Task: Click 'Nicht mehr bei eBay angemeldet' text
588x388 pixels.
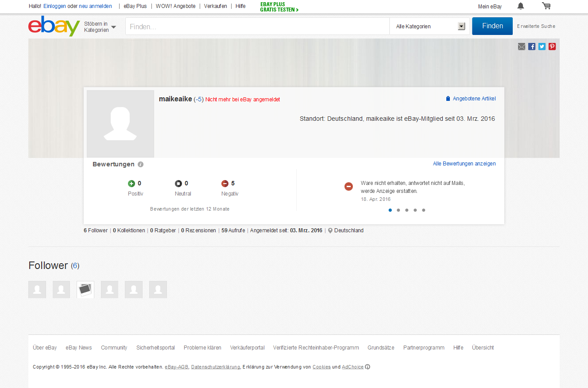Action: click(x=243, y=100)
